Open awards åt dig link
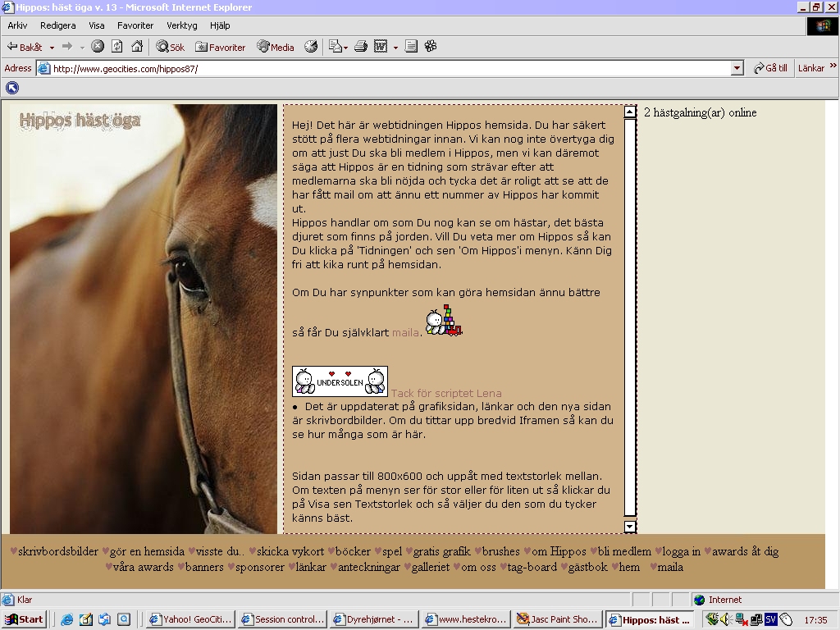Viewport: 840px width, 630px height. click(x=745, y=551)
